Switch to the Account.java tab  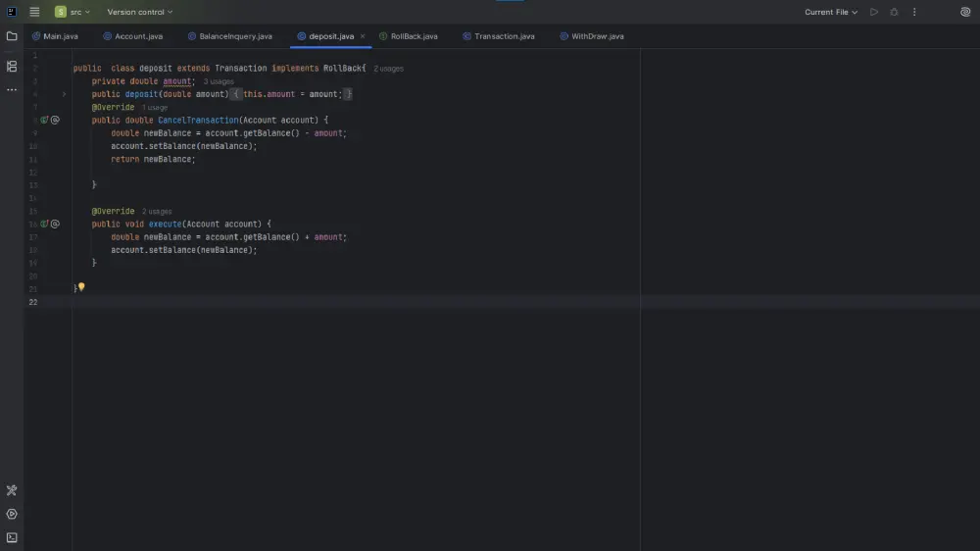click(132, 36)
